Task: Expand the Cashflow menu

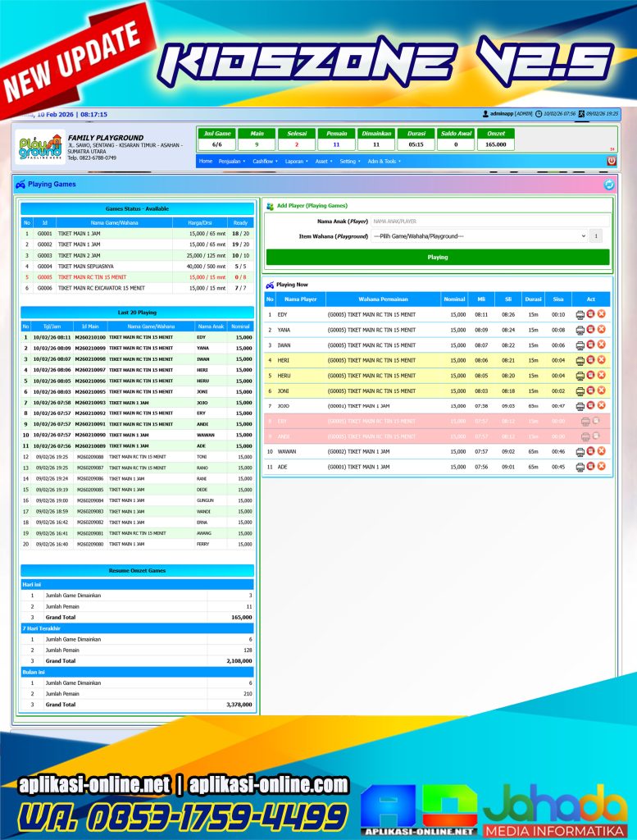Action: [x=264, y=162]
